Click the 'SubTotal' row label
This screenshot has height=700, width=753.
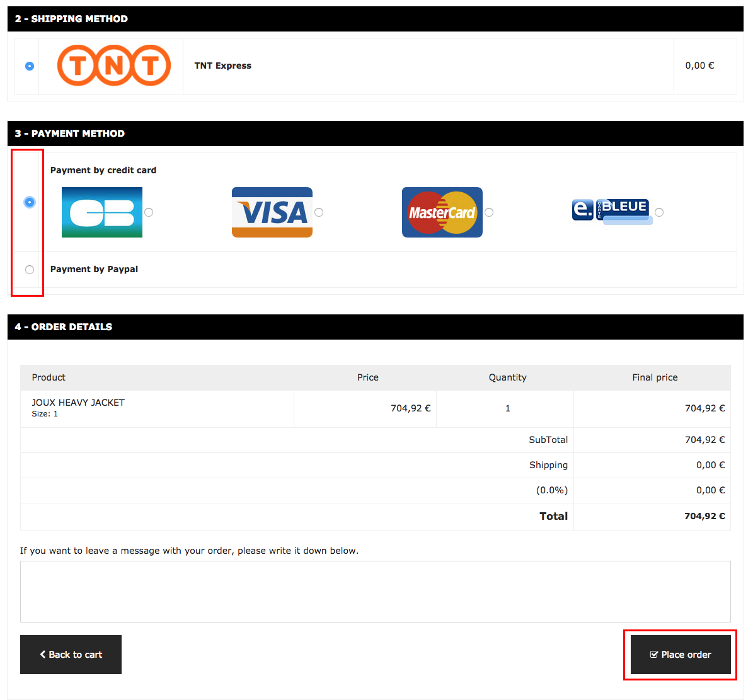click(x=548, y=440)
